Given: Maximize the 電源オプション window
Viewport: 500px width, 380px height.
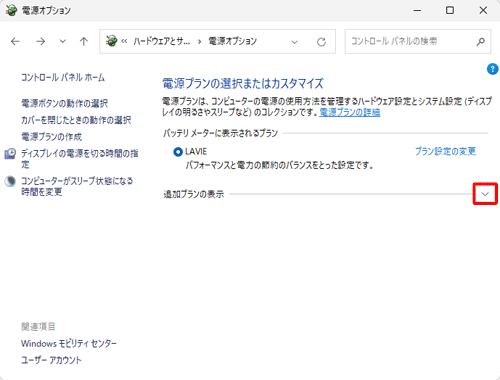Looking at the screenshot, I should tap(450, 10).
